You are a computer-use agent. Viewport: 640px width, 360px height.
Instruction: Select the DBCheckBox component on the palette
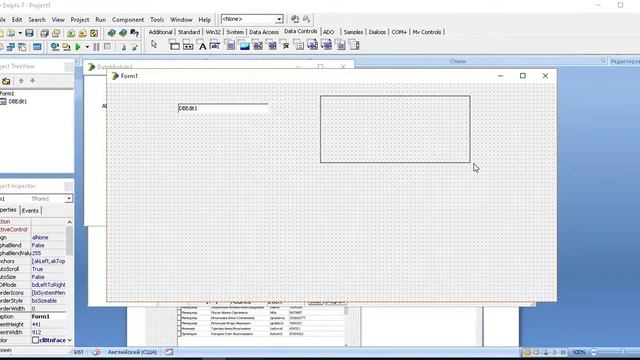pos(285,45)
